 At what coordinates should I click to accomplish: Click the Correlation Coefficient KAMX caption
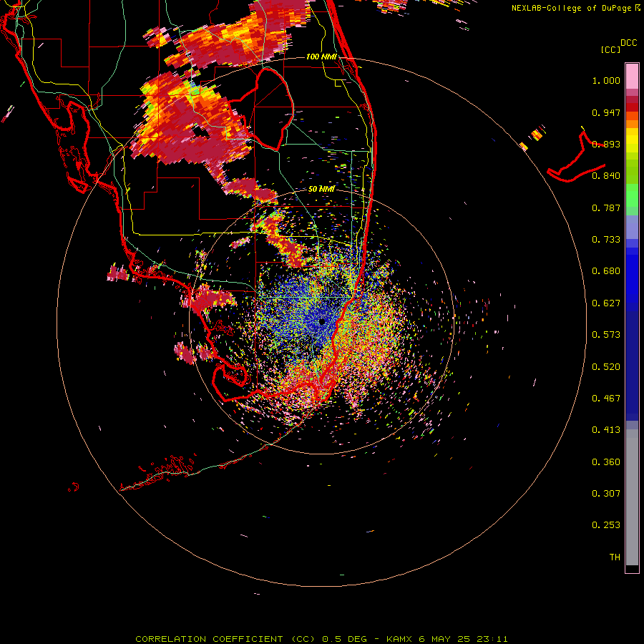coord(321,639)
